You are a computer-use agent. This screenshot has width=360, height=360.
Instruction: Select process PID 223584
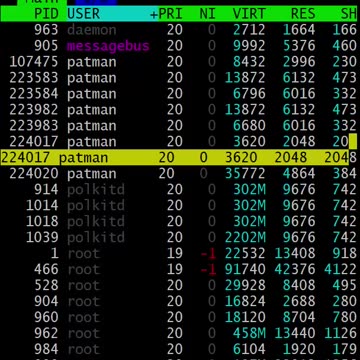(180, 94)
